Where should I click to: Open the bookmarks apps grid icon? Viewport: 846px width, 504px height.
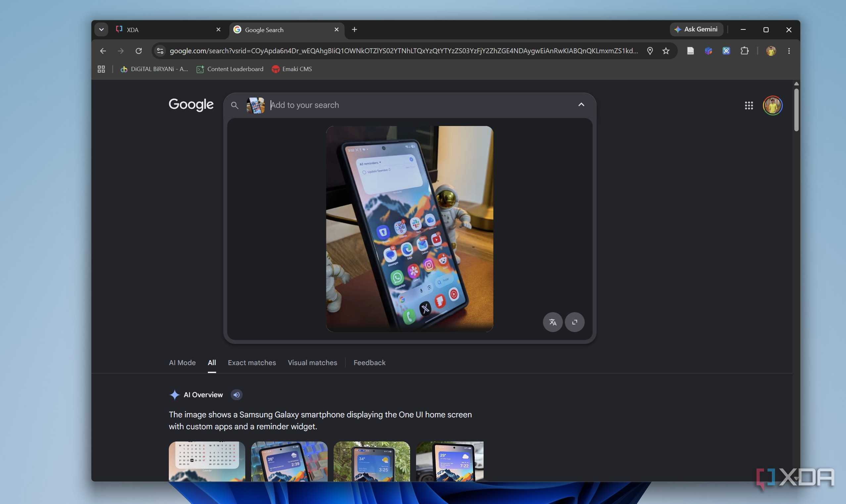click(x=101, y=69)
